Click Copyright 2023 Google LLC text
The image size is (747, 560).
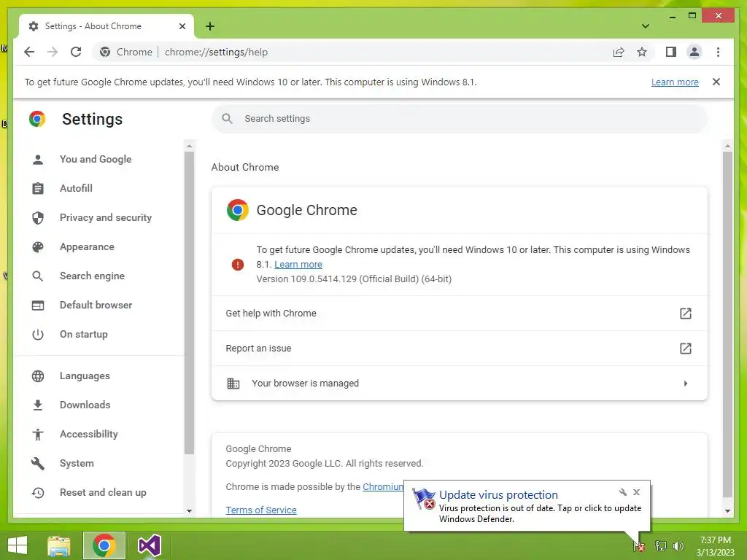click(325, 463)
